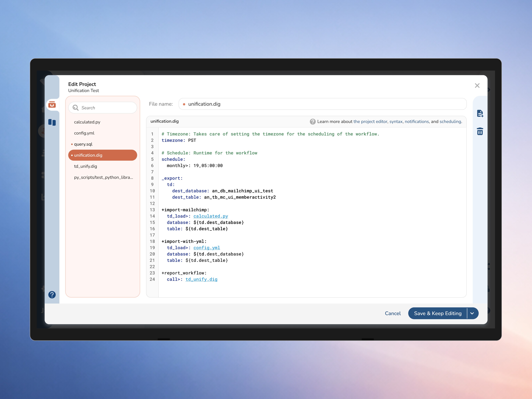
Task: Select query.sql file
Action: 83,144
